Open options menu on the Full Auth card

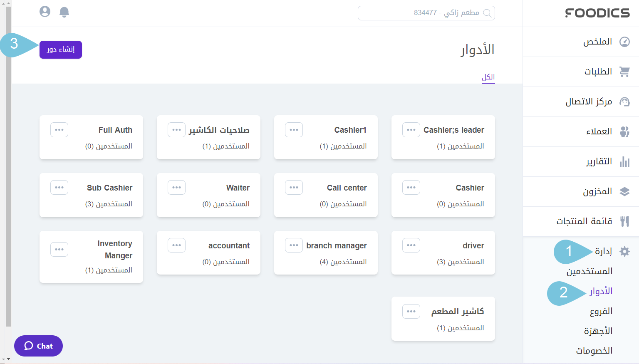(x=59, y=129)
